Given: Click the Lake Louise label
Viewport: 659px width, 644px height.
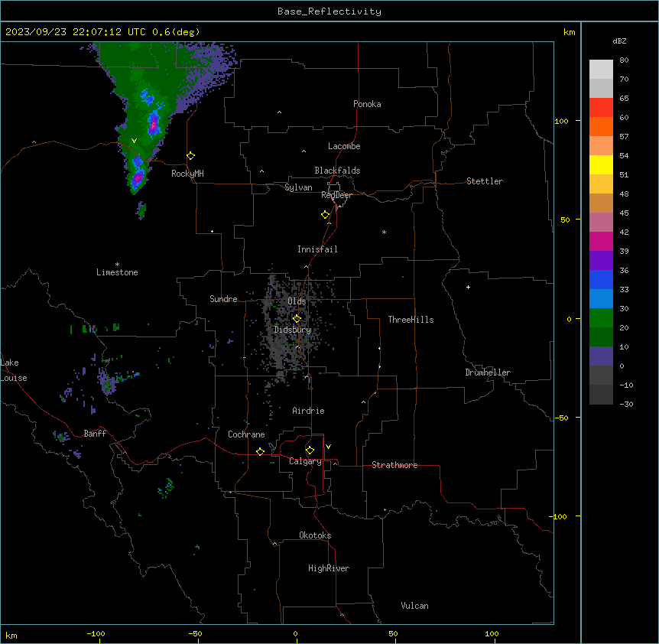Looking at the screenshot, I should [14, 370].
